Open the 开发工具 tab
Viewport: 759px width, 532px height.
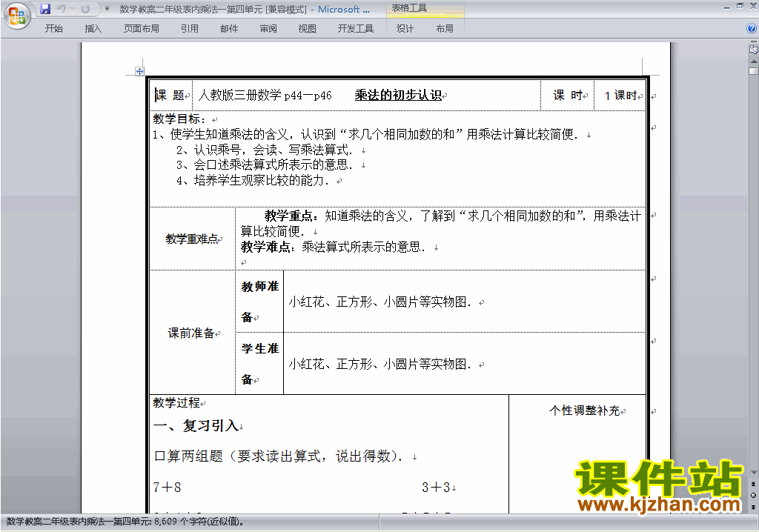tap(355, 29)
